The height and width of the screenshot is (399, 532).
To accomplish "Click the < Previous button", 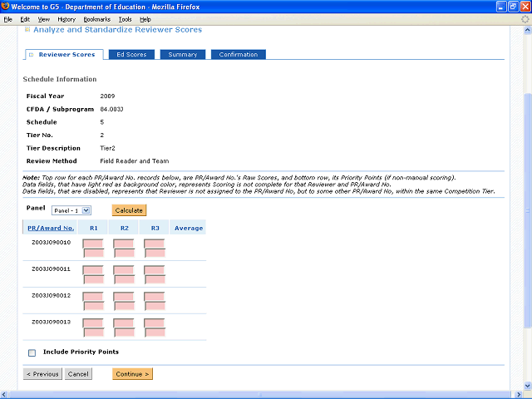I will click(42, 374).
